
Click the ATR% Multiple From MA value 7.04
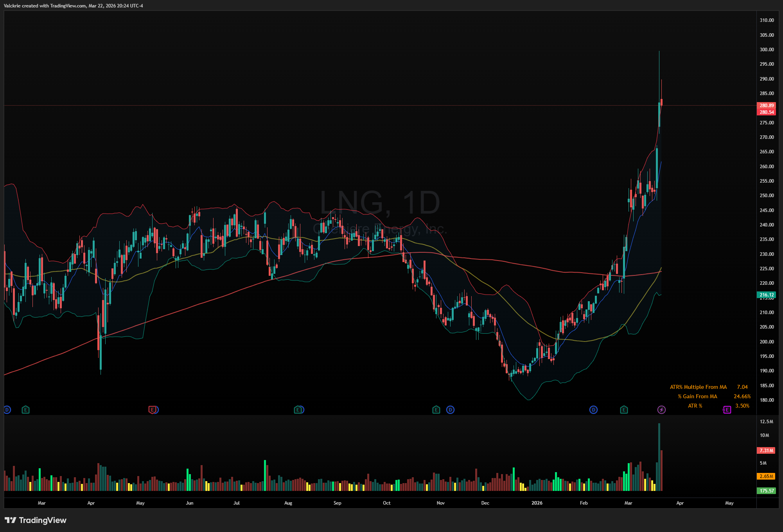point(742,387)
